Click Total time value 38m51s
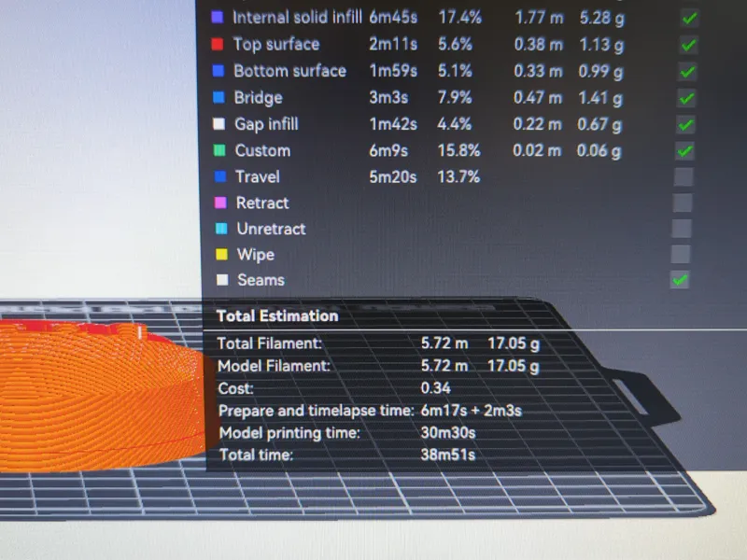This screenshot has width=747, height=560. 448,455
